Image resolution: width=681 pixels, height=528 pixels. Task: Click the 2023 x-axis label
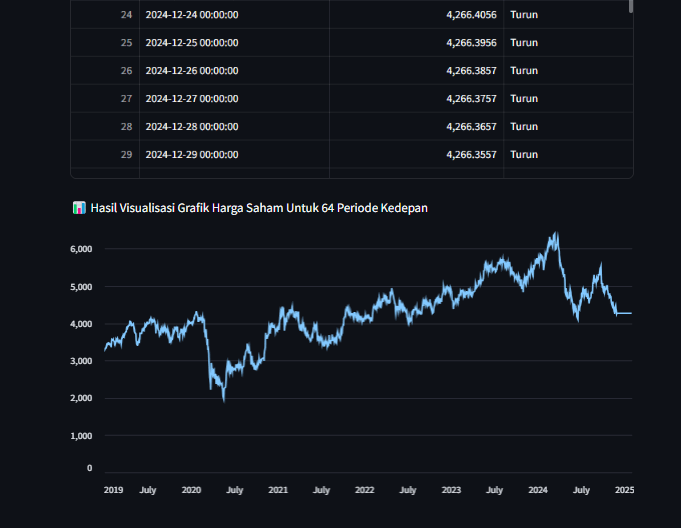(451, 490)
